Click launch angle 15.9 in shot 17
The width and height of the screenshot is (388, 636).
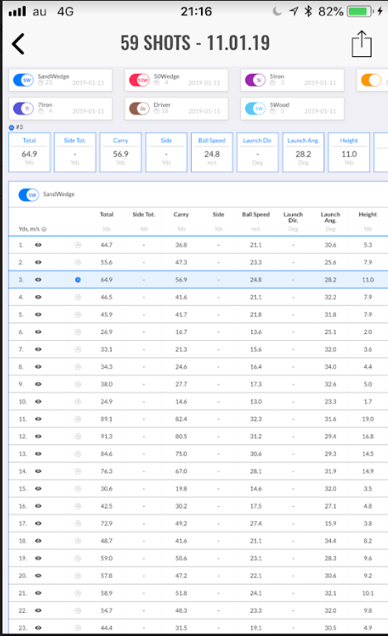[x=330, y=523]
